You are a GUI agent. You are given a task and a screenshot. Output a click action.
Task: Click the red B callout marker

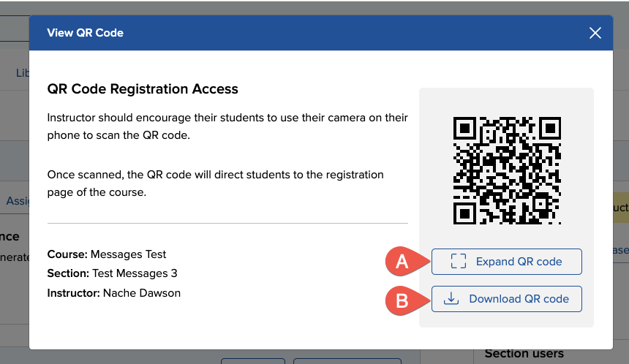(x=402, y=299)
